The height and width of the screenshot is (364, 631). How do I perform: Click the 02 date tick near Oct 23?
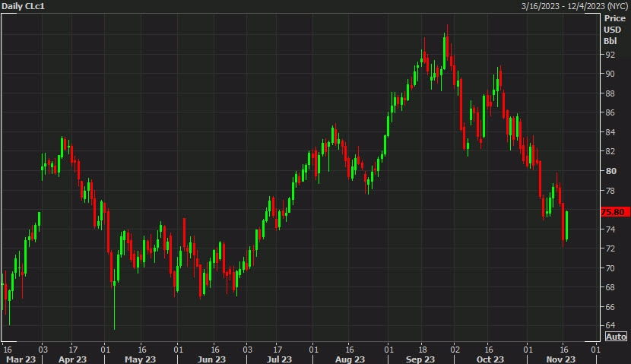coord(455,349)
